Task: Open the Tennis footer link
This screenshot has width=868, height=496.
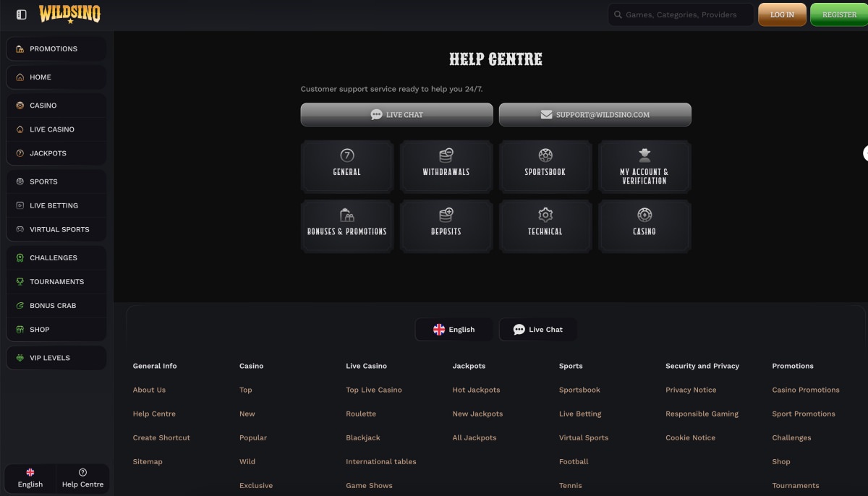Action: click(571, 485)
